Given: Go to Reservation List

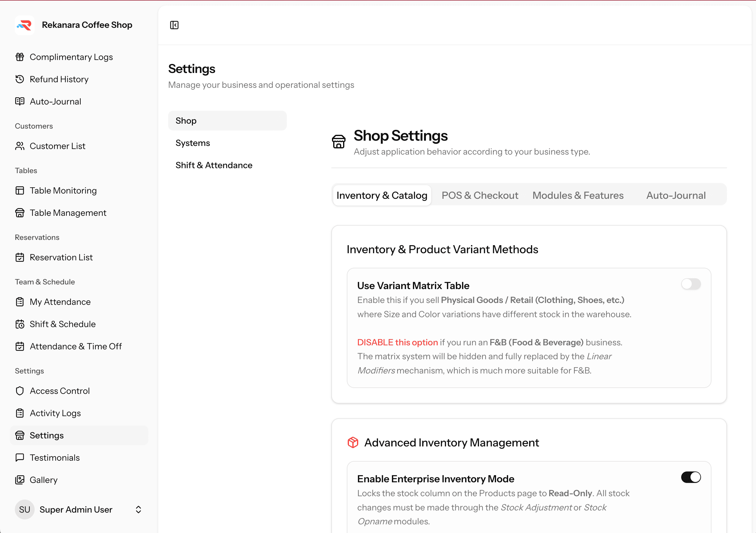Looking at the screenshot, I should pyautogui.click(x=79, y=257).
